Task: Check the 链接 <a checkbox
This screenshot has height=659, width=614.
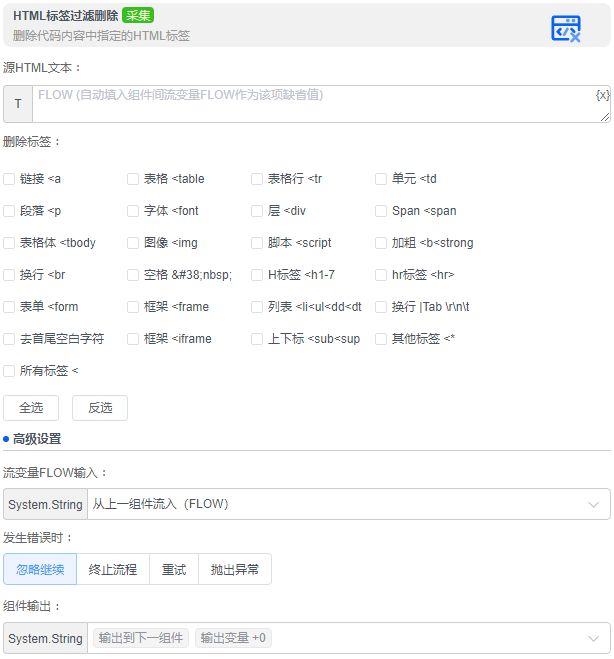Action: click(9, 179)
